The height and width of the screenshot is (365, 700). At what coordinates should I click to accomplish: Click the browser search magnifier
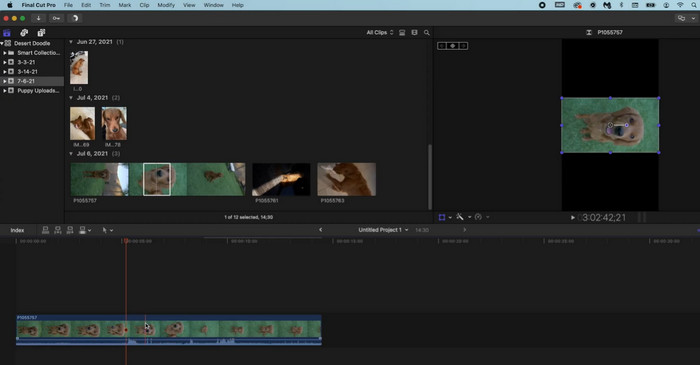tap(427, 33)
